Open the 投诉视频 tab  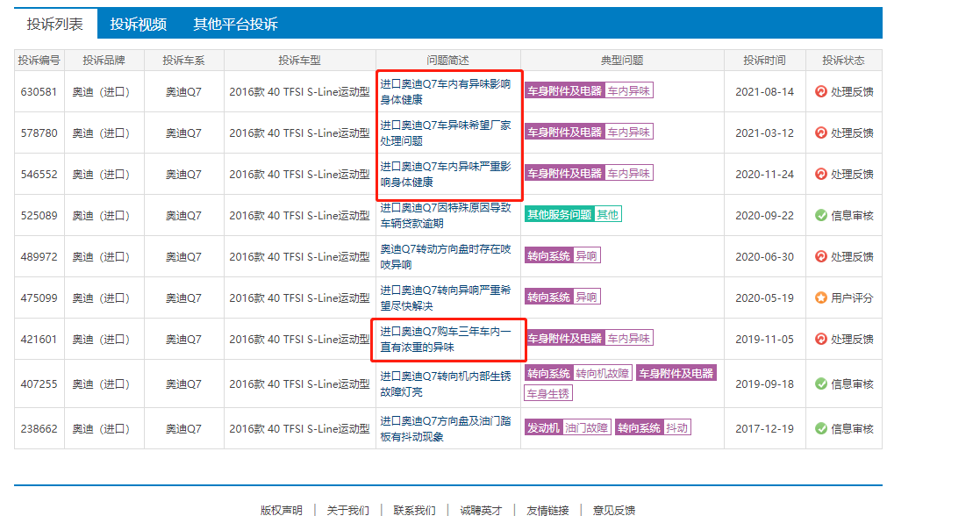coord(138,24)
